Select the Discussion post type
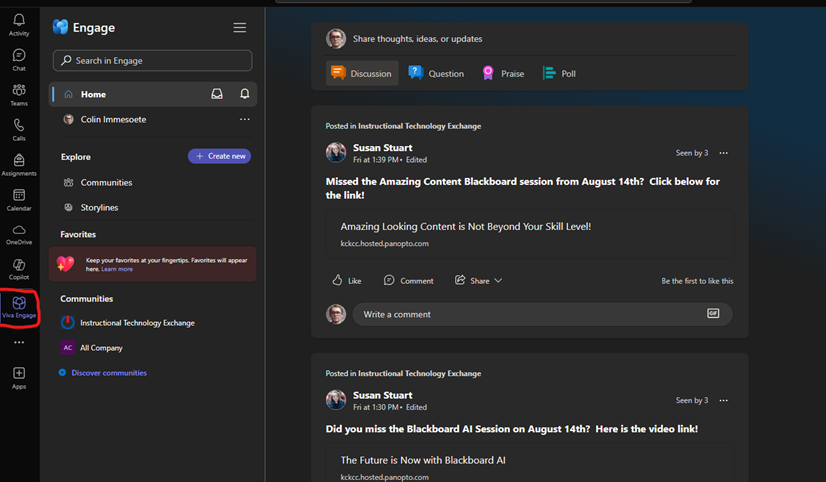The image size is (826, 482). click(362, 73)
